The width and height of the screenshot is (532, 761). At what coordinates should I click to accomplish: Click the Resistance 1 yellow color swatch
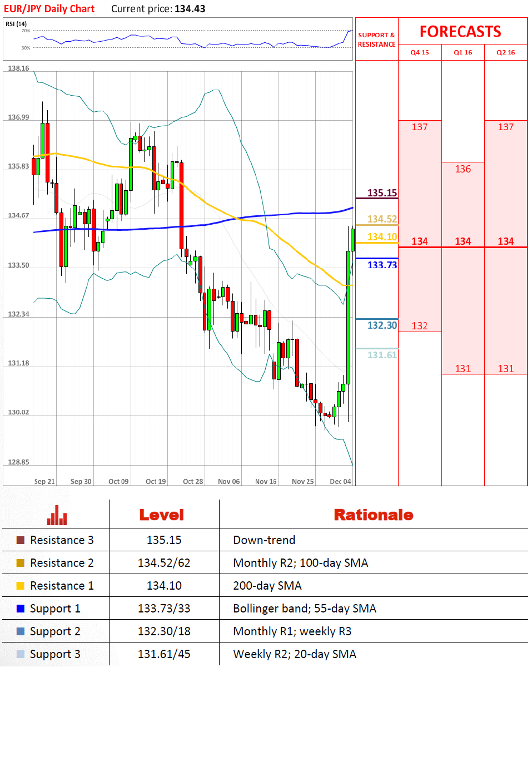(x=21, y=586)
